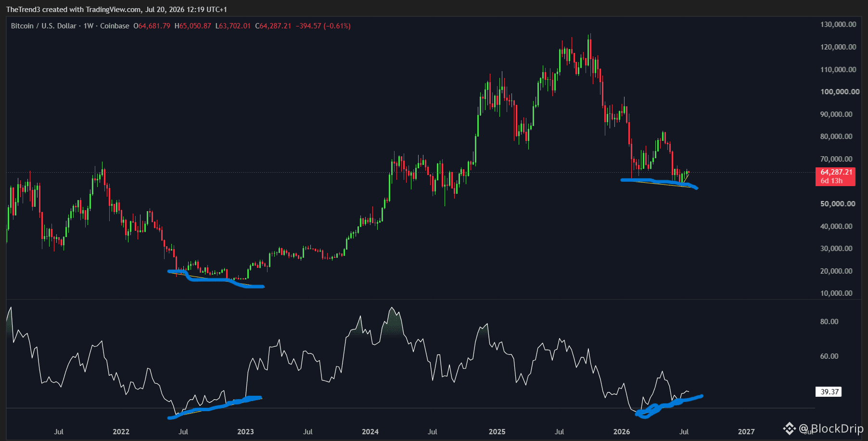This screenshot has height=441, width=868.
Task: Click the 110,000.00 price axis label
Action: tap(838, 70)
